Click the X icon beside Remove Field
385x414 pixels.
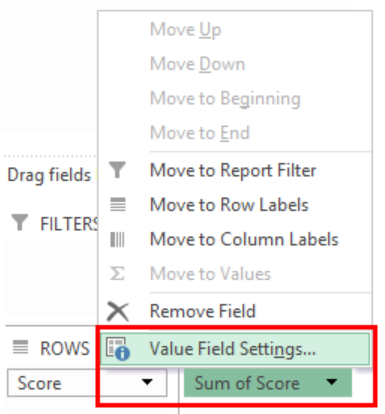tap(118, 312)
